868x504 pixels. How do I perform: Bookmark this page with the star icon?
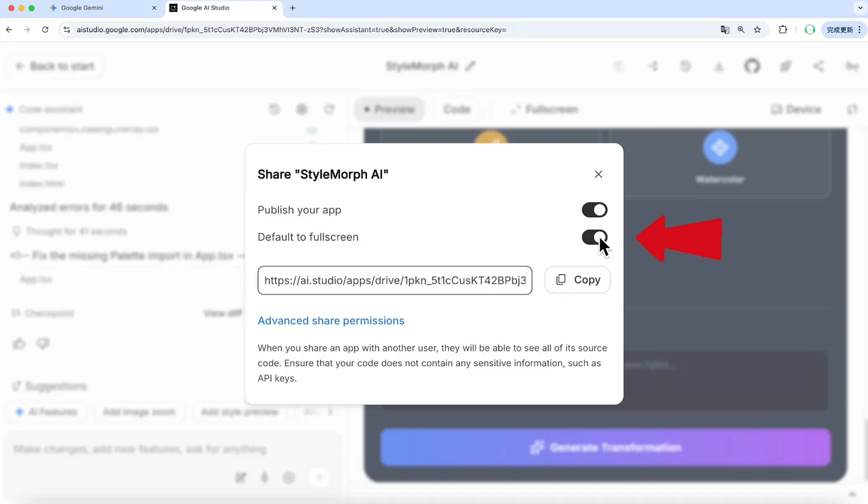(757, 30)
